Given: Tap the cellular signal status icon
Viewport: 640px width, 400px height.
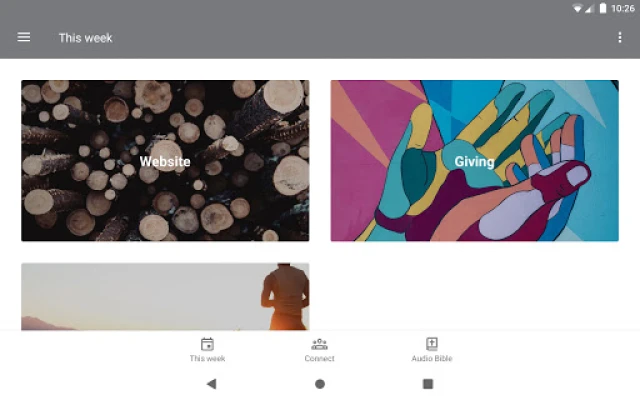Looking at the screenshot, I should coord(589,9).
